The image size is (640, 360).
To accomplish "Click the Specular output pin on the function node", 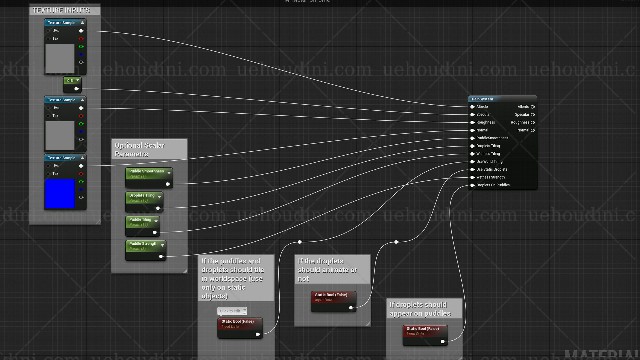I will click(x=533, y=115).
